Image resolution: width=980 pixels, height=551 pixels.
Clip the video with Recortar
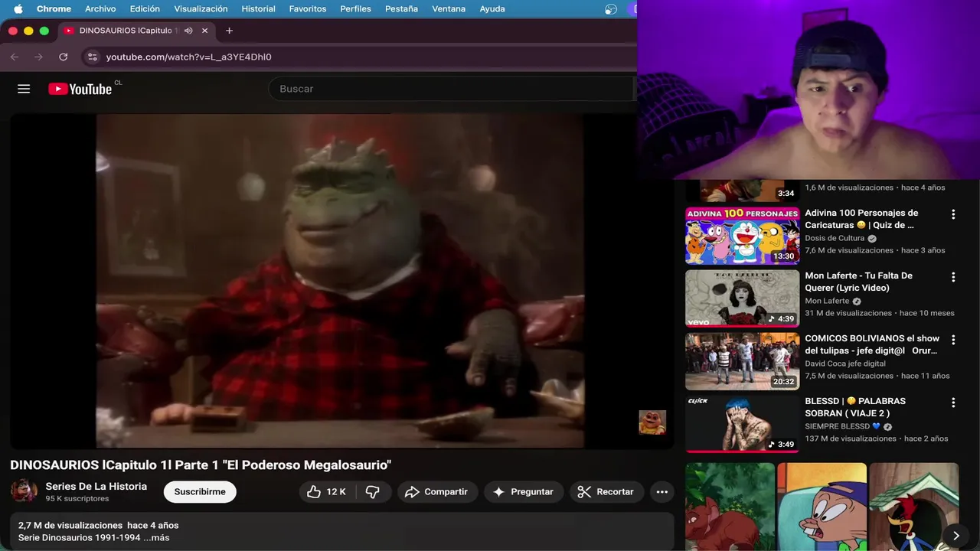(x=606, y=491)
